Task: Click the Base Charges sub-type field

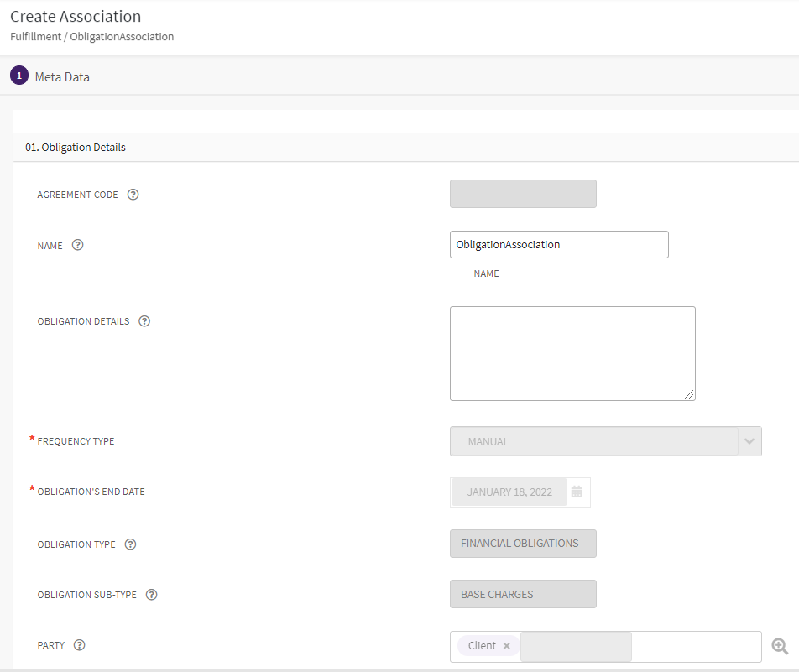Action: [523, 594]
